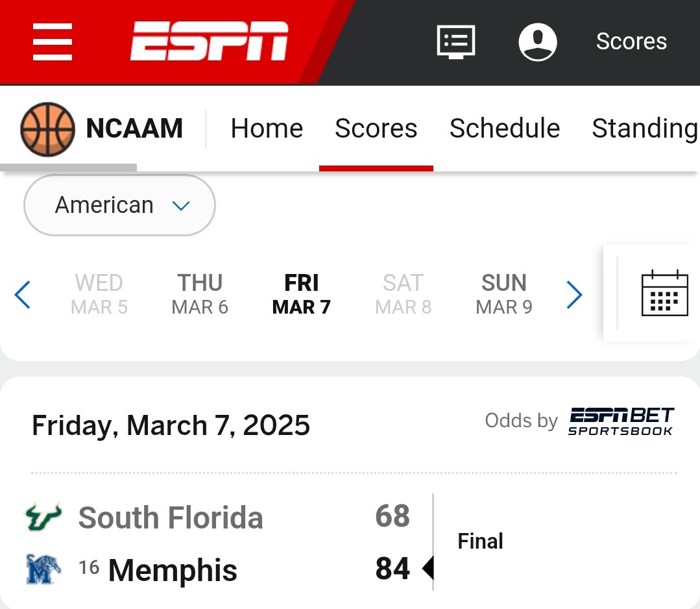This screenshot has width=700, height=609.
Task: Tap the ESPN logo
Action: (x=209, y=41)
